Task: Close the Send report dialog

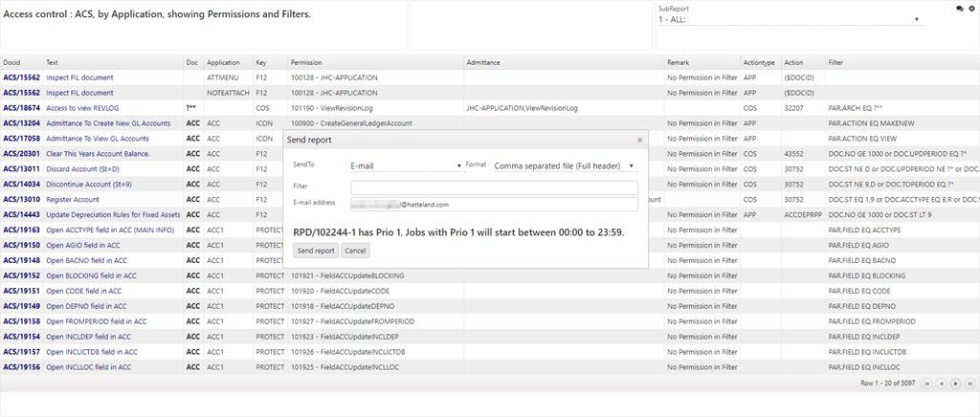Action: click(x=640, y=140)
